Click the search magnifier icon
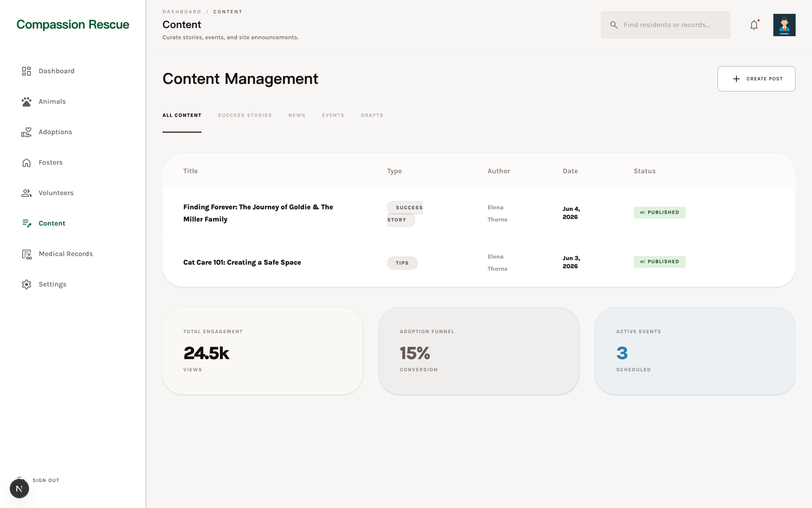Image resolution: width=812 pixels, height=508 pixels. [x=614, y=25]
